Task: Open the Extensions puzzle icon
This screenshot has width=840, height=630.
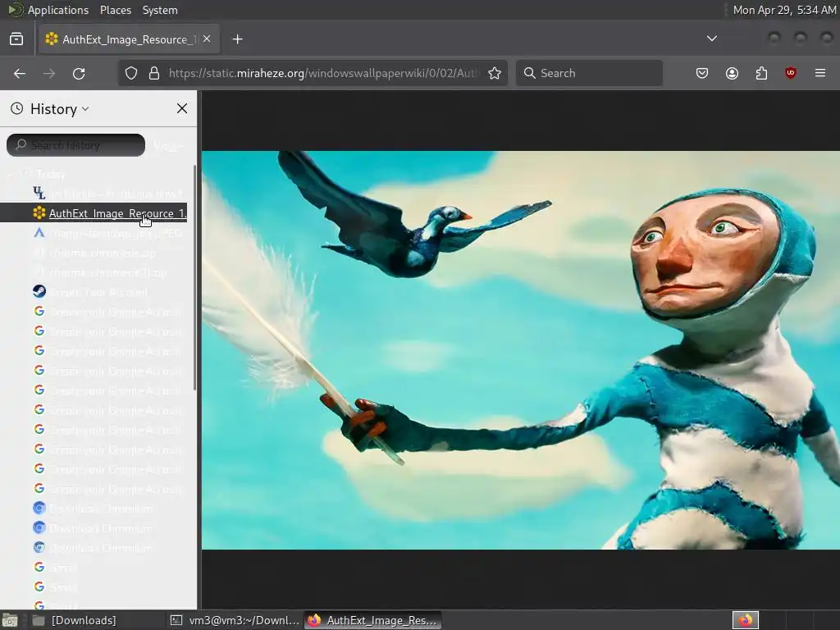Action: pos(761,73)
